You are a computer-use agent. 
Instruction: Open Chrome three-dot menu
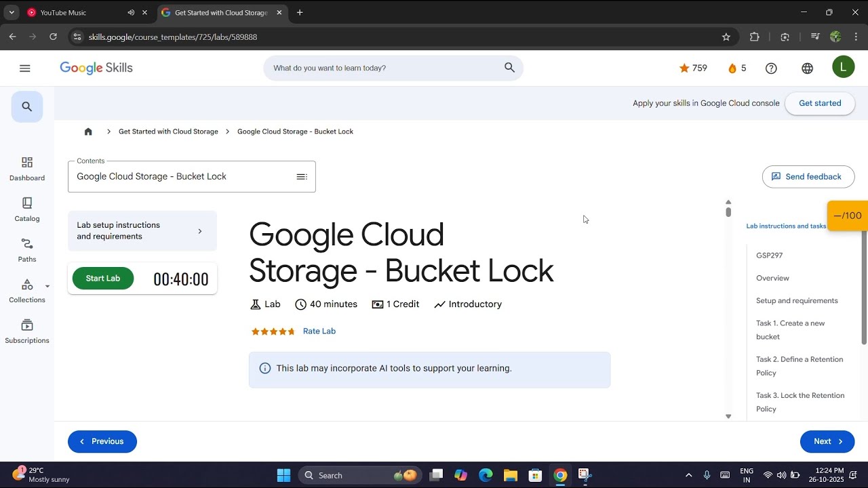pos(856,37)
